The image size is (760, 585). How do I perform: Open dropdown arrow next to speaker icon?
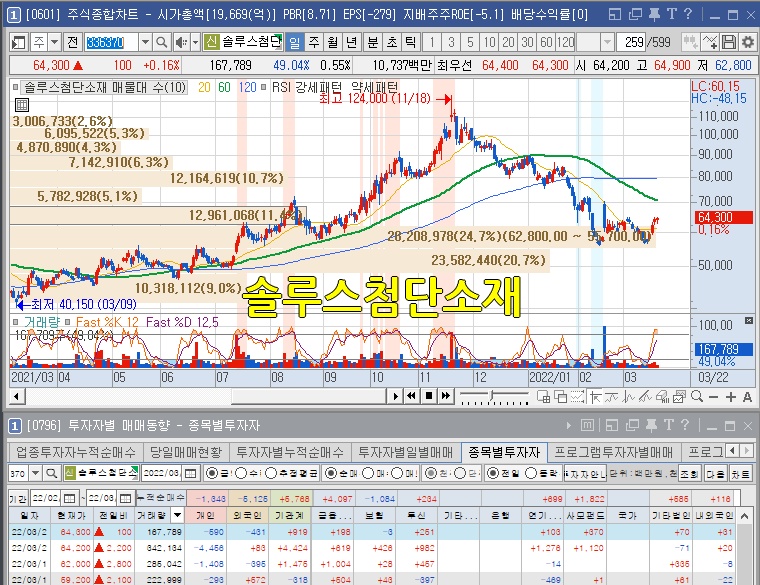coord(195,43)
